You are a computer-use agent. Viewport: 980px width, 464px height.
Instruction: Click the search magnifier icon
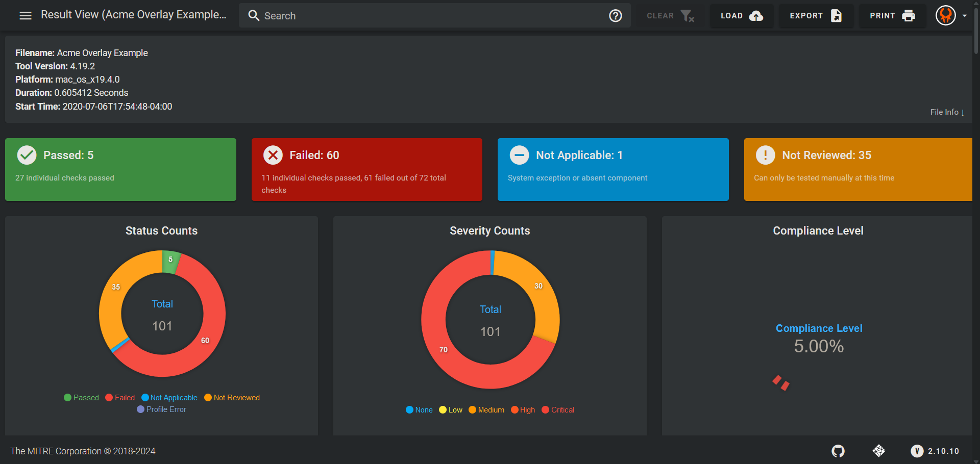254,15
